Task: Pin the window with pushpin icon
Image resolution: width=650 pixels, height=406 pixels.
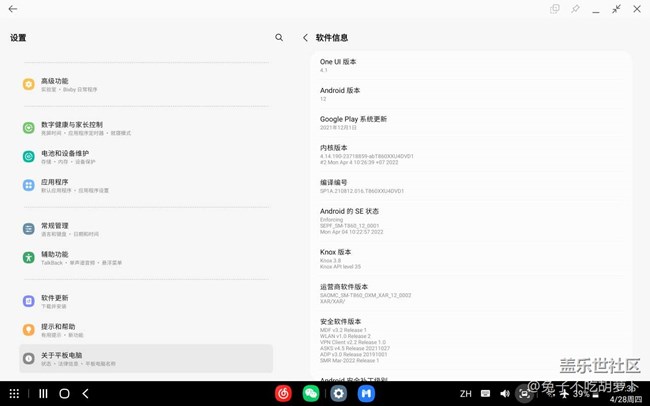Action: tap(575, 9)
